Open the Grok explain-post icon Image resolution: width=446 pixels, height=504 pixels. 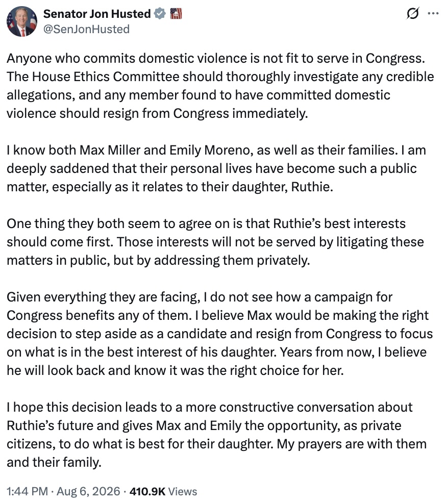[412, 13]
